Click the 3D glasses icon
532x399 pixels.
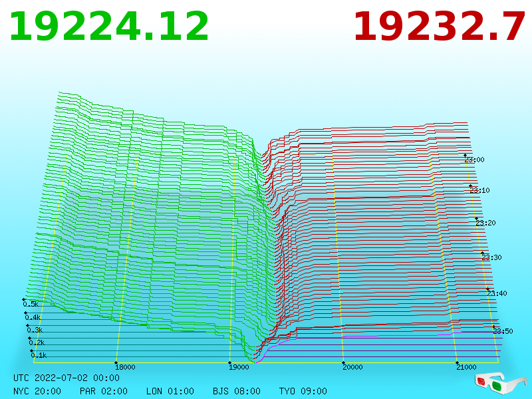[x=500, y=383]
